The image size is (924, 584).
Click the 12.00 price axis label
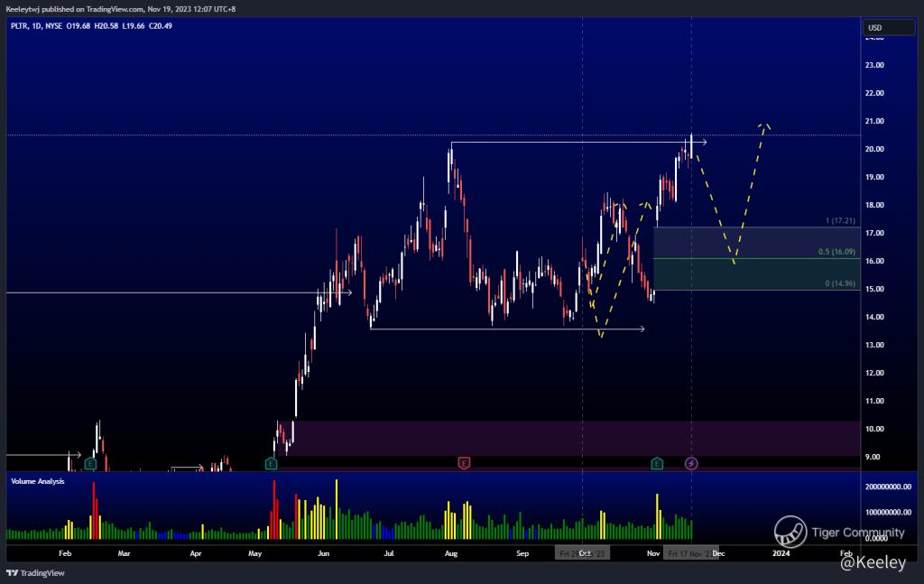coord(874,373)
